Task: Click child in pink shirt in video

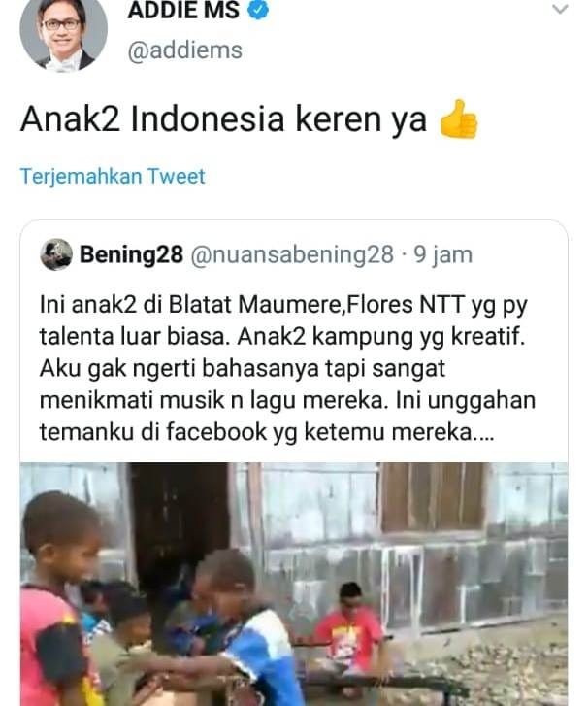Action: tap(56, 599)
